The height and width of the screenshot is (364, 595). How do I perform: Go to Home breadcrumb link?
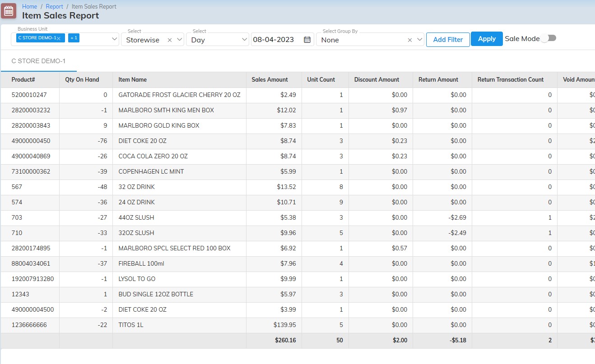pos(30,6)
